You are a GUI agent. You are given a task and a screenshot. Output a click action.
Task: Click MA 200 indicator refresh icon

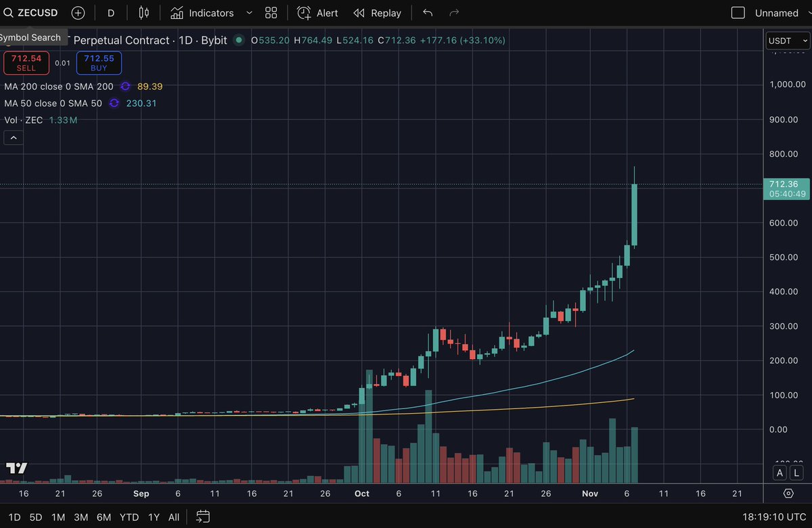[125, 87]
